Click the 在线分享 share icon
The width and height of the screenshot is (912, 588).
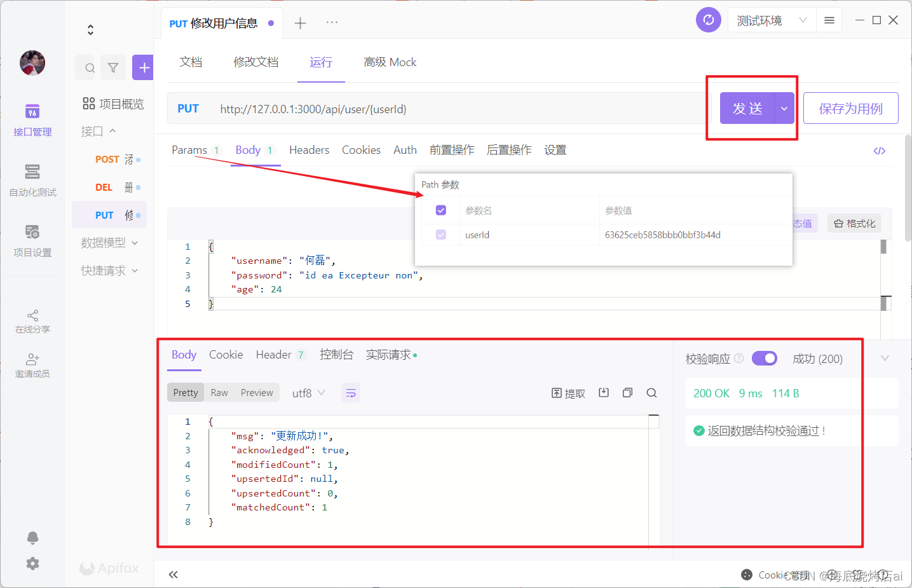coord(32,315)
